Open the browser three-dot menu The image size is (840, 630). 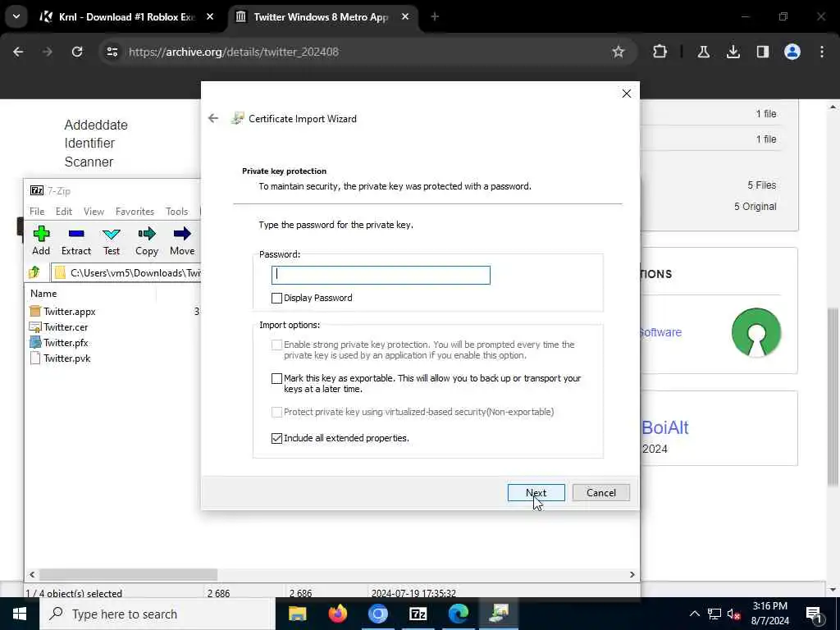822,52
